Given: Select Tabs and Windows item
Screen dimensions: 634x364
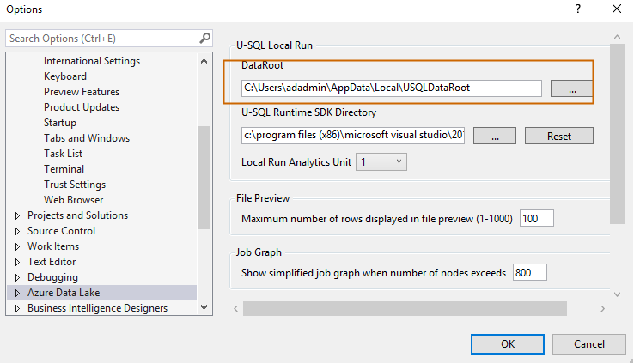Looking at the screenshot, I should [87, 138].
